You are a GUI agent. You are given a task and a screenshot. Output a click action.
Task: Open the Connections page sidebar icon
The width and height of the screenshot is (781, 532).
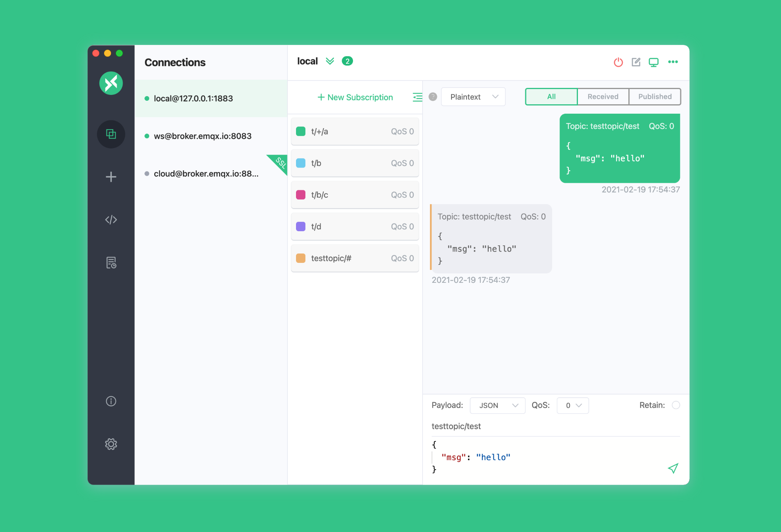coord(111,134)
